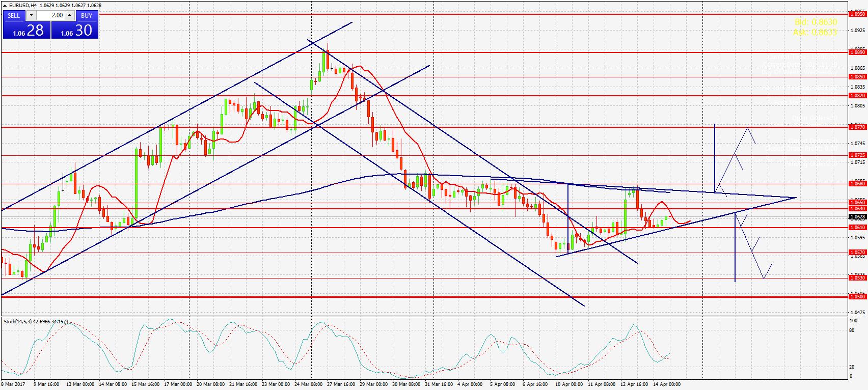Select the 1.0770 red price level label
The height and width of the screenshot is (390, 868).
(x=857, y=127)
